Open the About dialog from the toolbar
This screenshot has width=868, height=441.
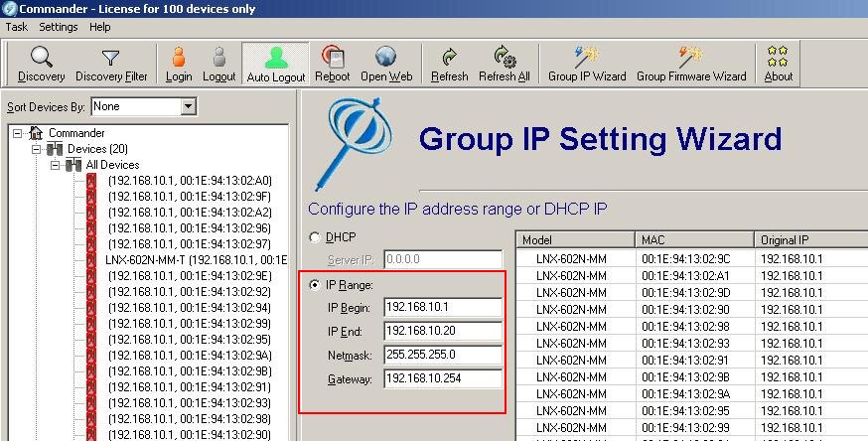779,65
